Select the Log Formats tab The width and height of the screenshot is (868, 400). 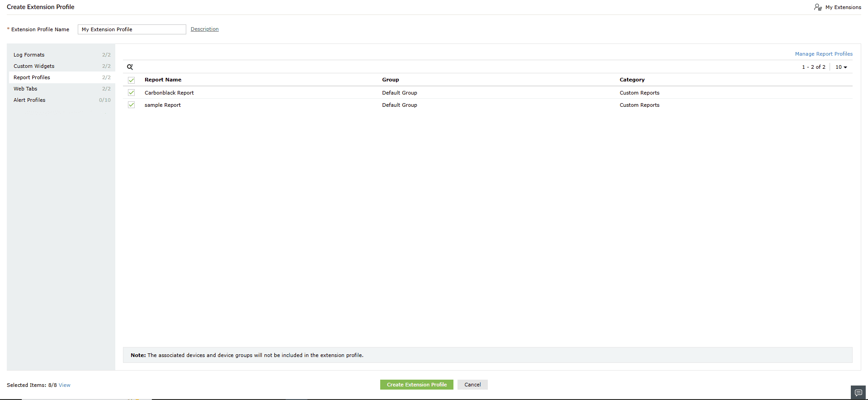(x=62, y=55)
